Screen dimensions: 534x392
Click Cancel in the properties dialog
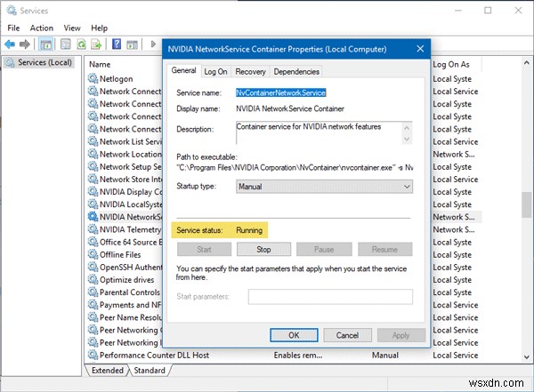347,335
